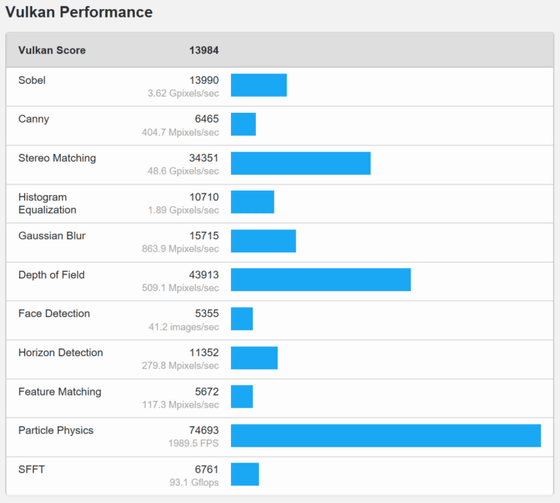Click the Gaussian Blur score bar
Viewport: 560px width, 503px height.
coord(263,241)
